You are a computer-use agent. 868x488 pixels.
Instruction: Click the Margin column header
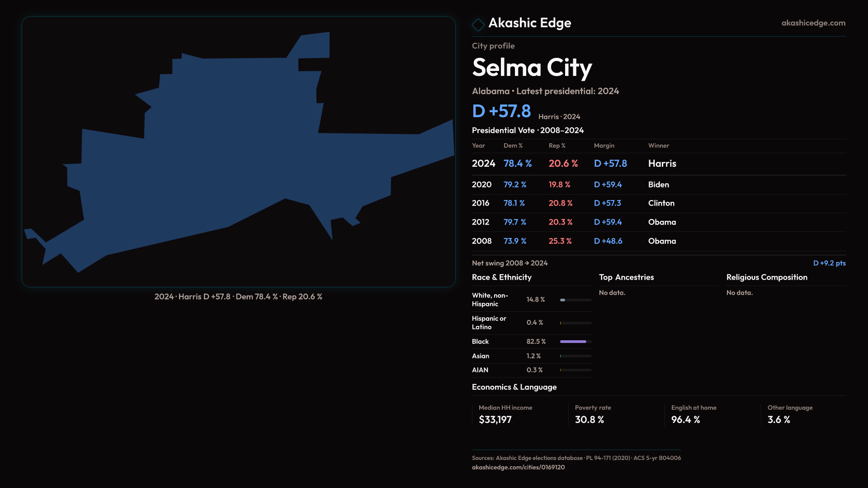tap(604, 145)
